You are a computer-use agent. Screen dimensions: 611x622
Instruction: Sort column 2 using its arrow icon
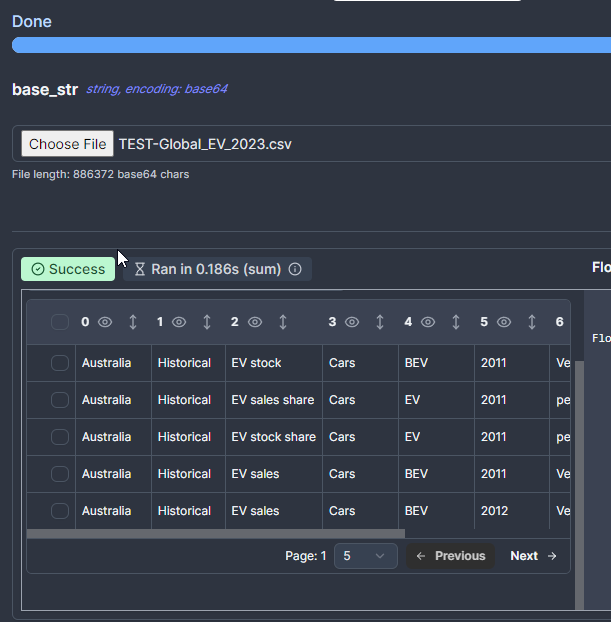tap(283, 322)
